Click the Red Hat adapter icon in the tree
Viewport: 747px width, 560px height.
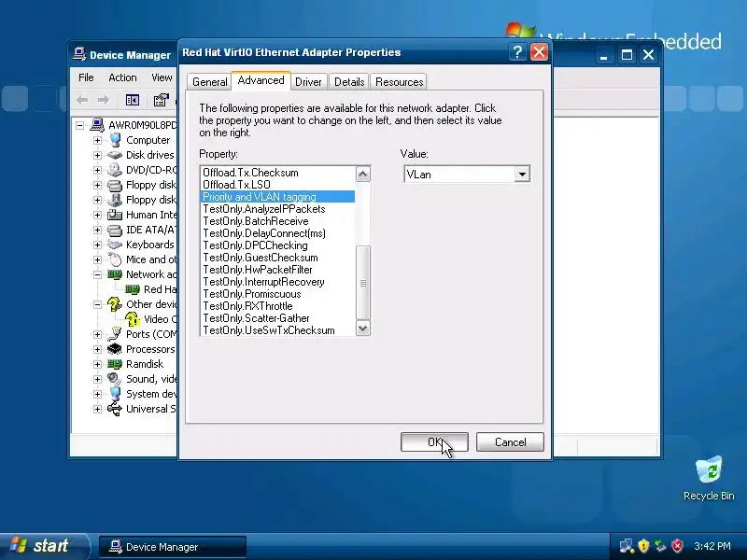coord(133,289)
